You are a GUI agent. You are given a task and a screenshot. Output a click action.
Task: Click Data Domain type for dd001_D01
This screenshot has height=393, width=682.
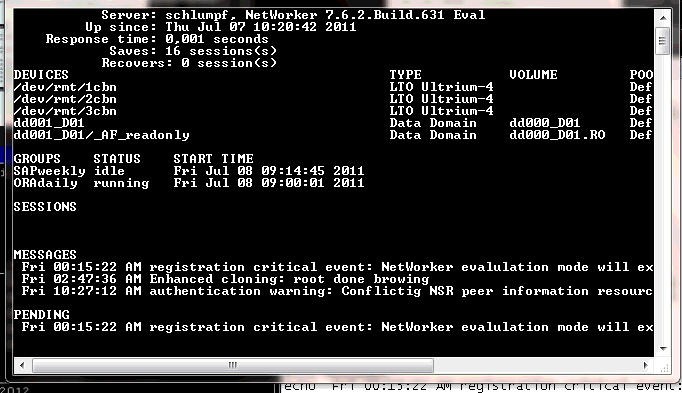[x=433, y=123]
